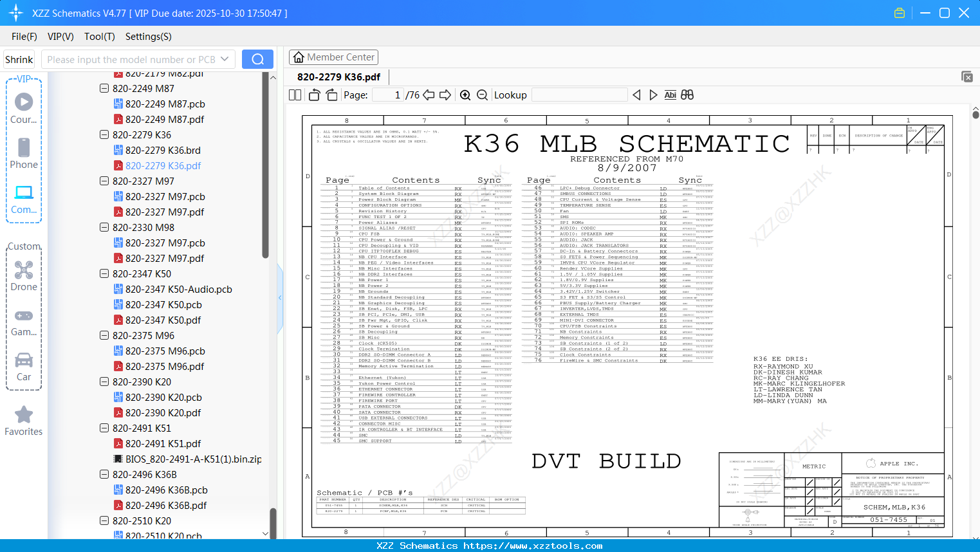Screen dimensions: 980x552
Task: Rotate the page counterclockwise
Action: [315, 95]
